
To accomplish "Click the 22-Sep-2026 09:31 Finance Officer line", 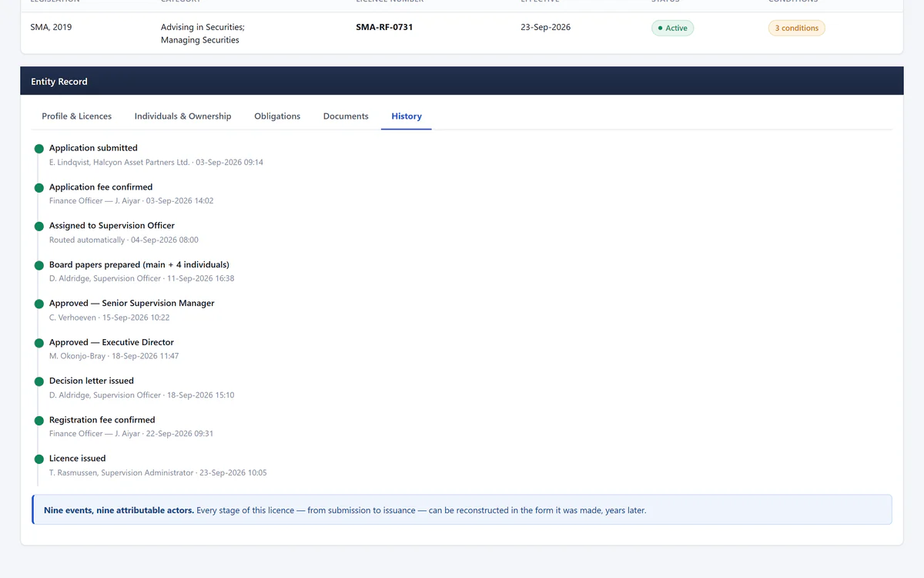I will tap(132, 434).
